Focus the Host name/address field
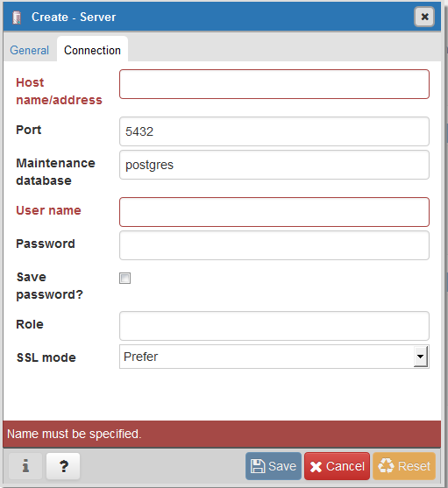 coord(274,84)
